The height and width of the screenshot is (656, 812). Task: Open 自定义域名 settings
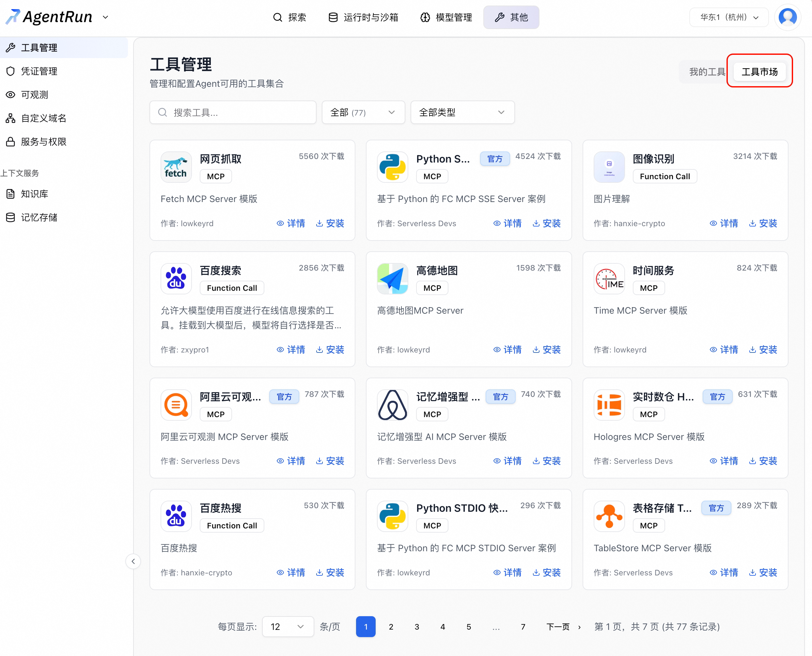[43, 118]
